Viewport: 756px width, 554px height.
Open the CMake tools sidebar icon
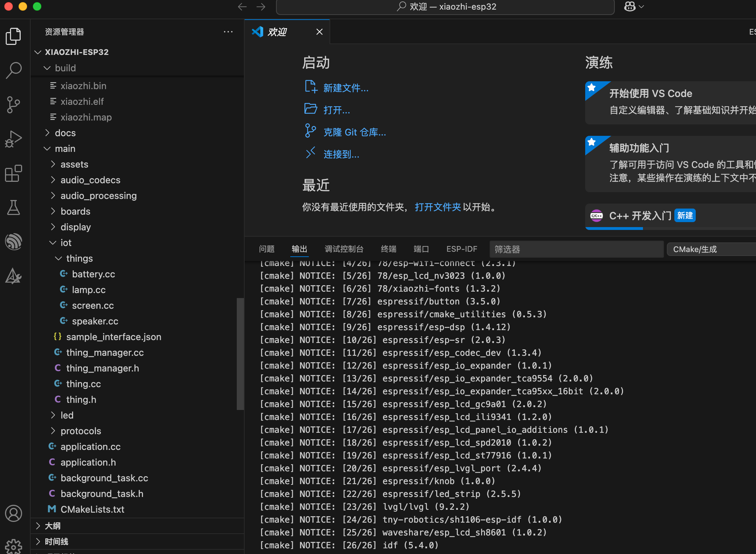point(14,276)
